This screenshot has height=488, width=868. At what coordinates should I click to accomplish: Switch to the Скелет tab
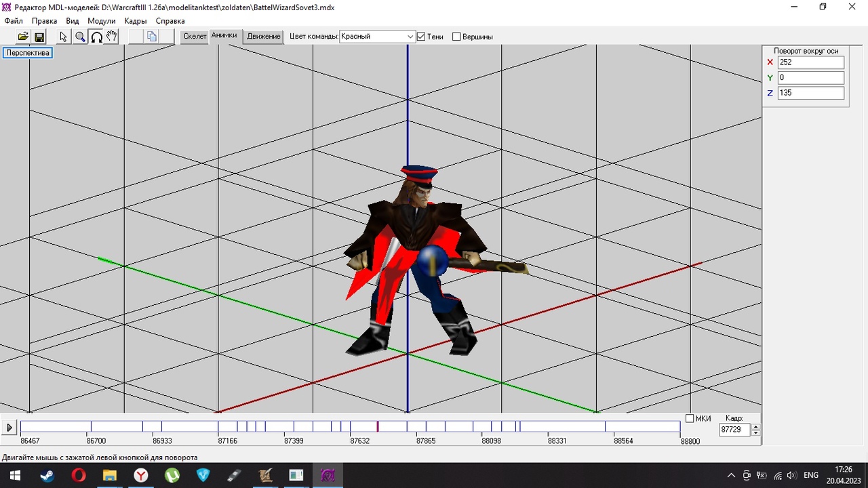click(x=195, y=37)
